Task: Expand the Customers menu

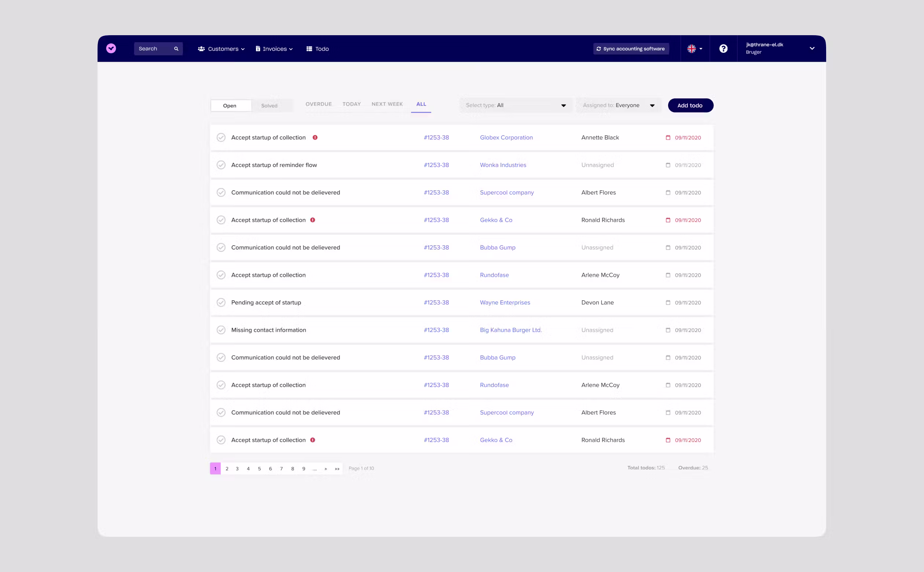Action: click(221, 49)
